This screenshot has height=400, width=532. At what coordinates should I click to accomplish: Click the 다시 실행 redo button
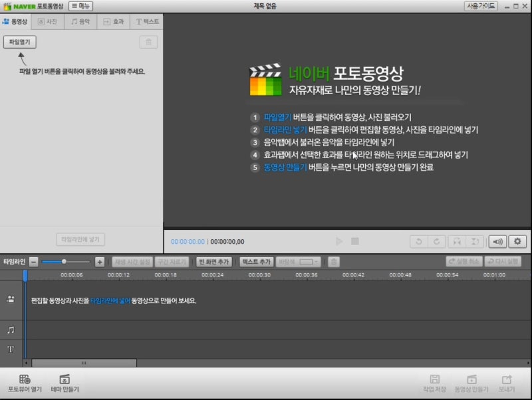pyautogui.click(x=503, y=261)
